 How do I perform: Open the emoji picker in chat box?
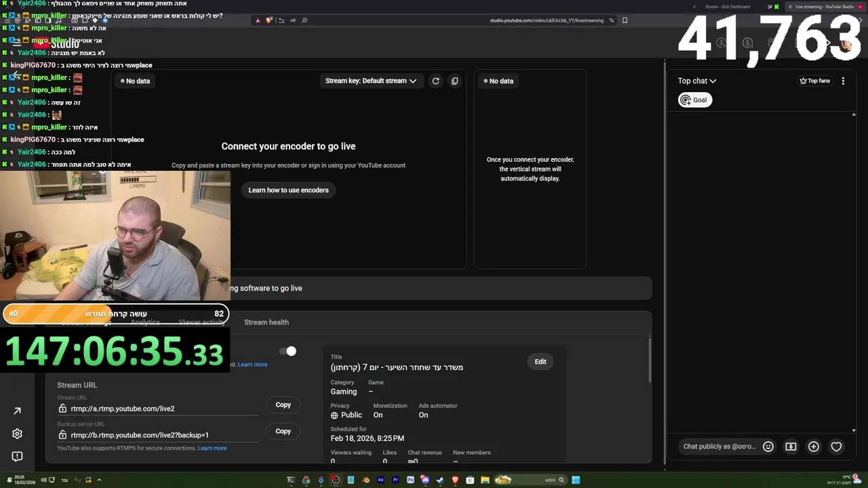768,447
